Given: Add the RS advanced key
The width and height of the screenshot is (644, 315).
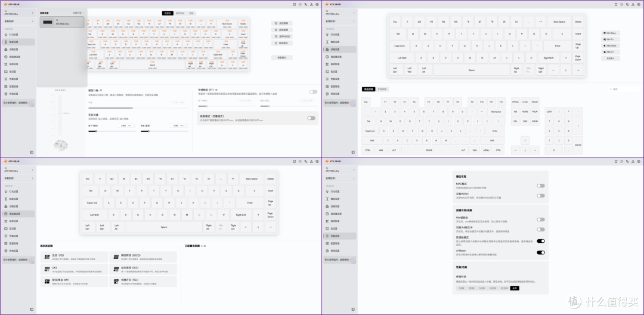Looking at the screenshot, I should click(74, 257).
